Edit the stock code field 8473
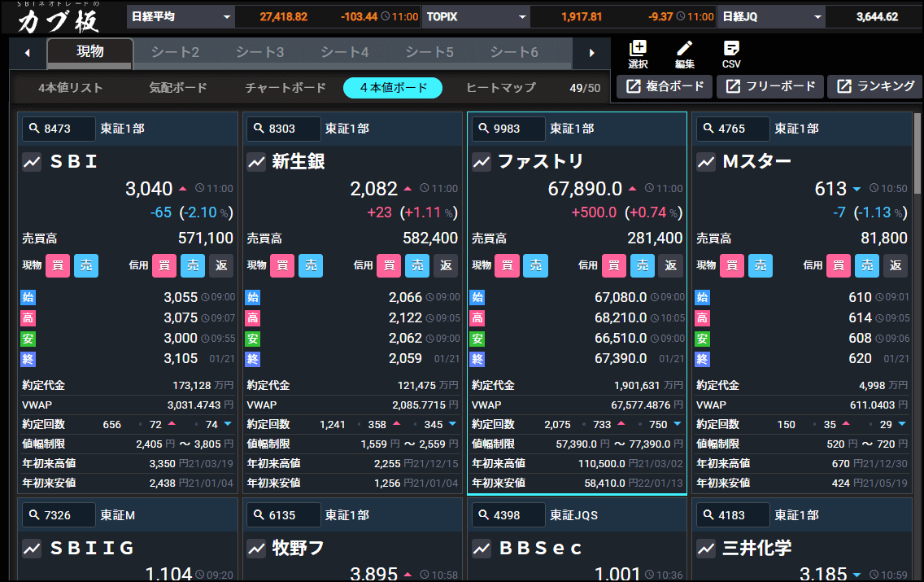 click(59, 129)
